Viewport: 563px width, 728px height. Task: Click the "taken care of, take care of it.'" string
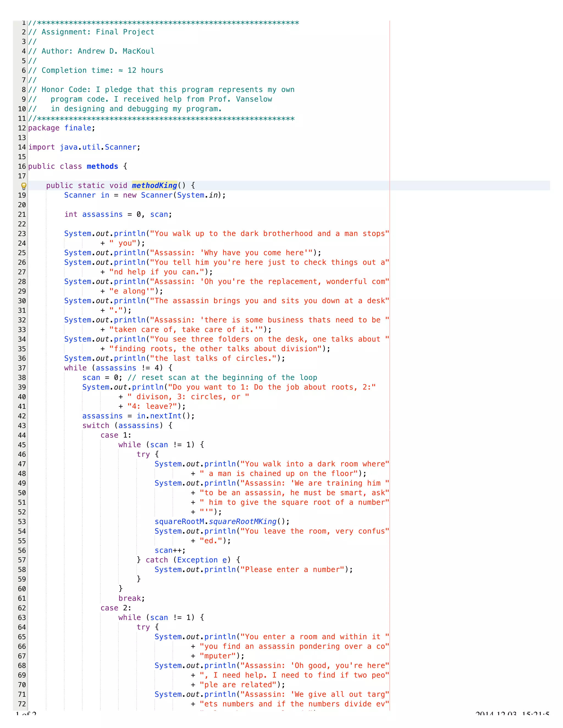click(186, 330)
